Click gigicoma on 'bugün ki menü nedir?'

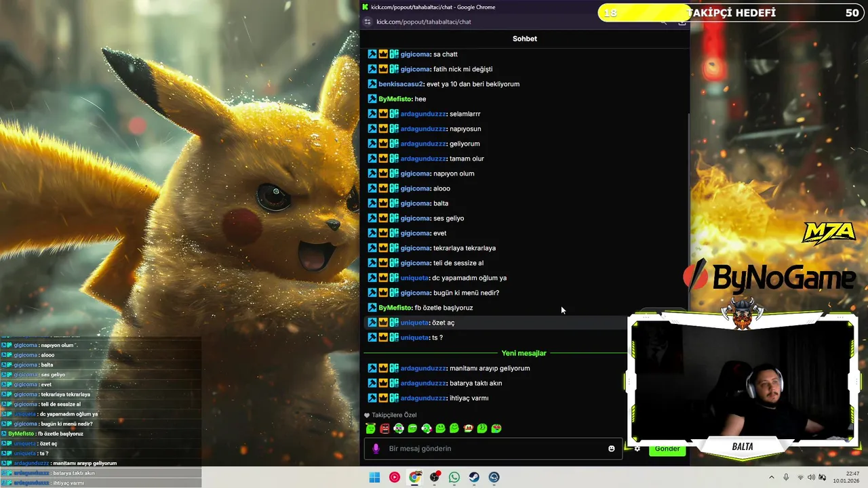coord(415,293)
